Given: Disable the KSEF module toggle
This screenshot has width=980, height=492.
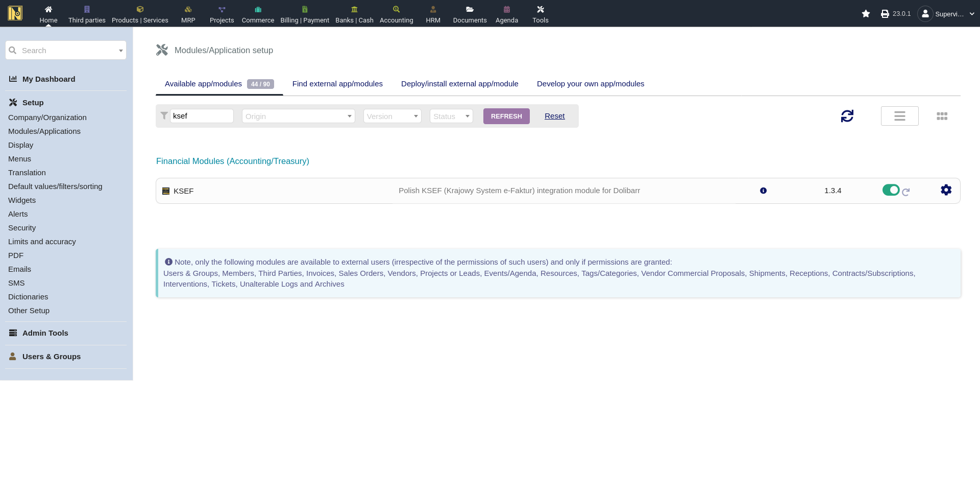Looking at the screenshot, I should pos(891,190).
